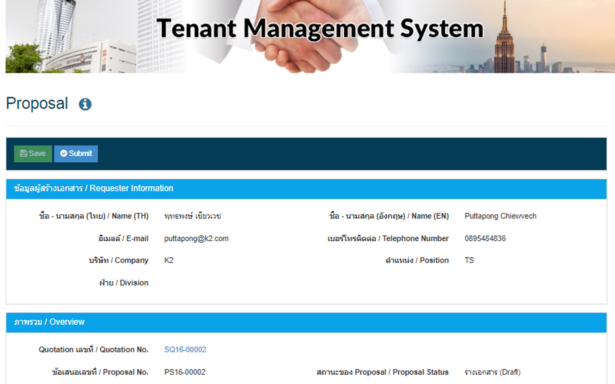
Task: Click the company value K2
Action: point(169,260)
